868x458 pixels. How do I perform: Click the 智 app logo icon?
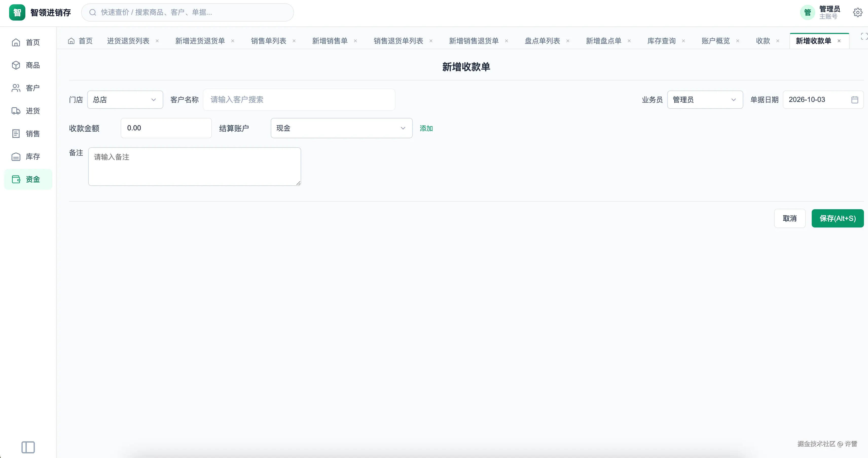point(17,12)
